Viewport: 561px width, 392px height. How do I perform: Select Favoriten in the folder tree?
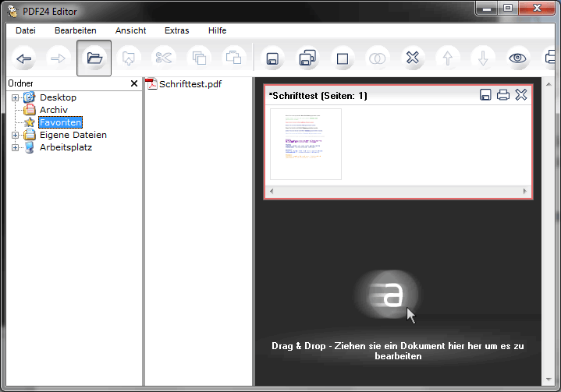(x=60, y=122)
